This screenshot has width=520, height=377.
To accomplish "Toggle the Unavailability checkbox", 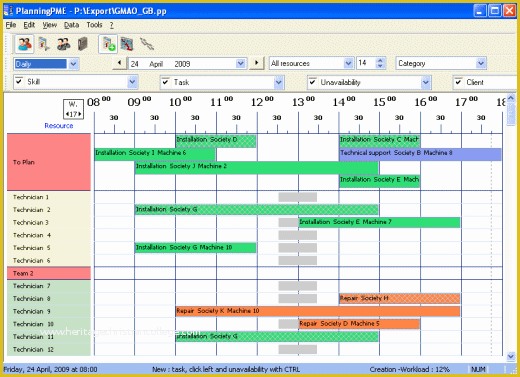I will pyautogui.click(x=312, y=82).
